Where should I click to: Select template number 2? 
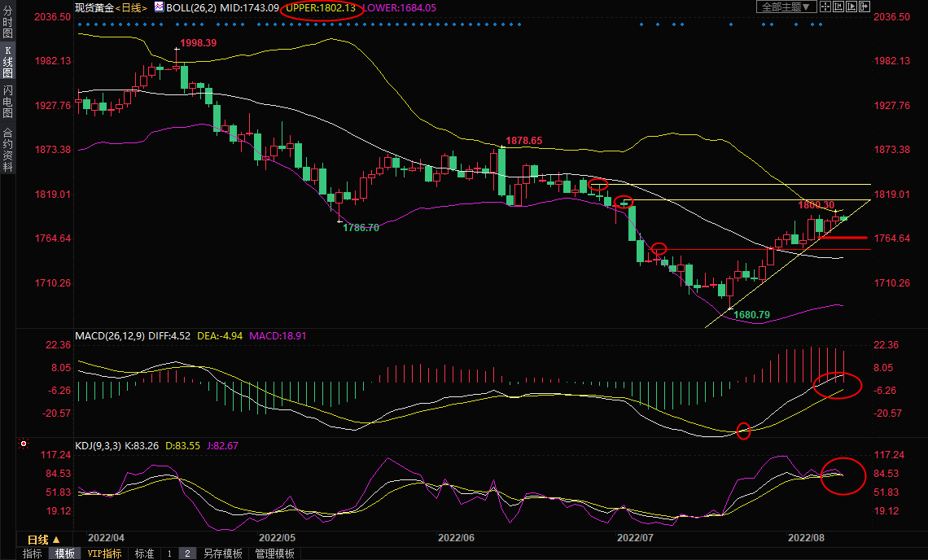[x=186, y=553]
